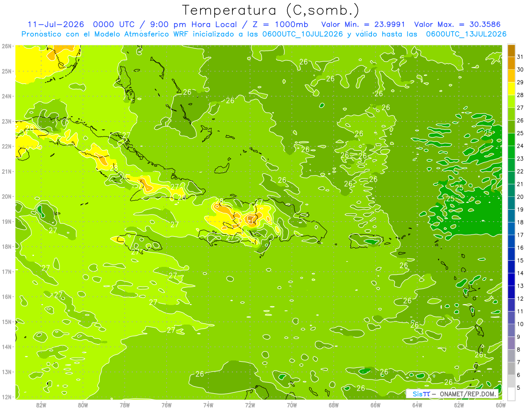Screen dimensions: 532x411
Task: Click the Valor Min. = 23.9991 readout
Action: tap(364, 24)
